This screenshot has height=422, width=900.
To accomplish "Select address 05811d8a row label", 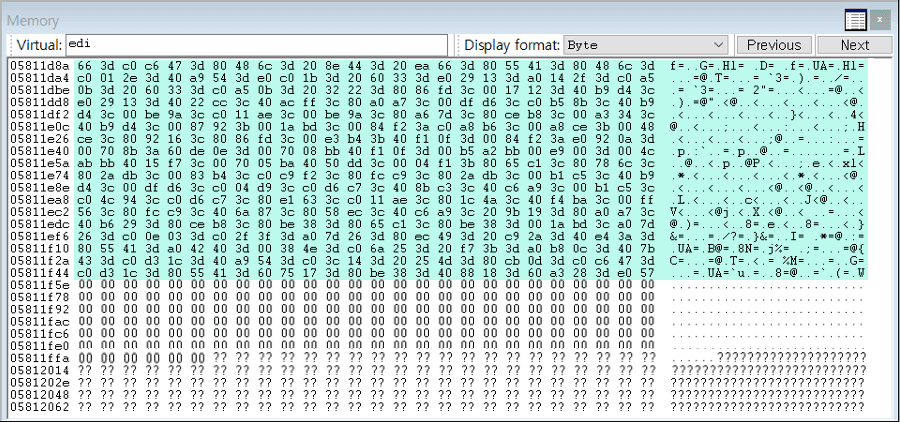I will click(x=40, y=65).
